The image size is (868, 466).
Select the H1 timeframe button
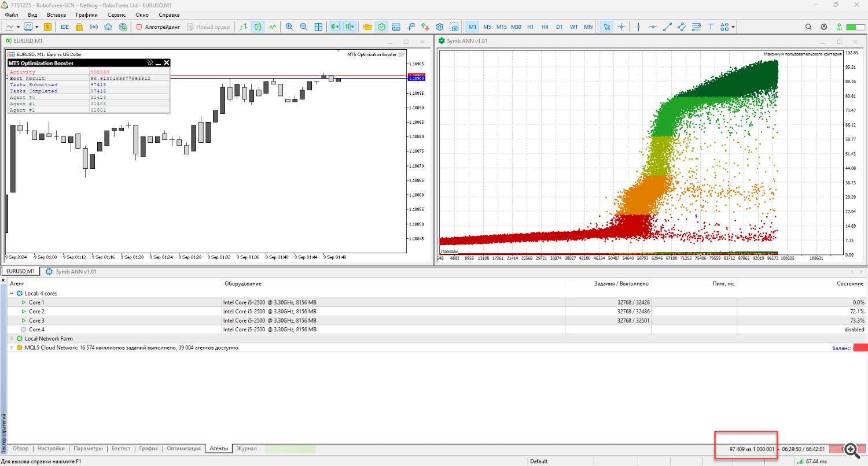point(530,27)
